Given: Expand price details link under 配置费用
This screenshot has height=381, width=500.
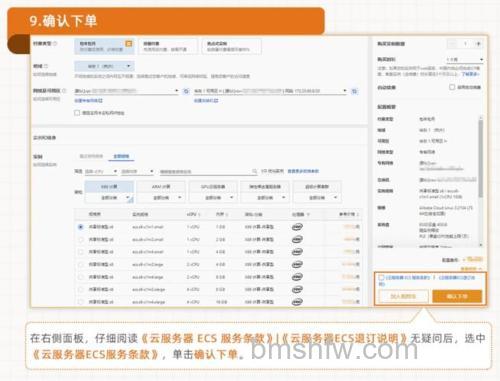Looking at the screenshot, I should click(x=471, y=268).
